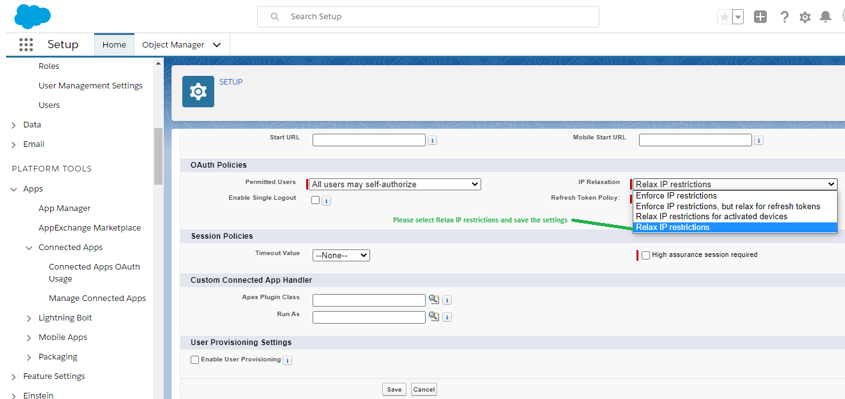The image size is (845, 399).
Task: Open Manage Connected Apps link
Action: click(97, 298)
